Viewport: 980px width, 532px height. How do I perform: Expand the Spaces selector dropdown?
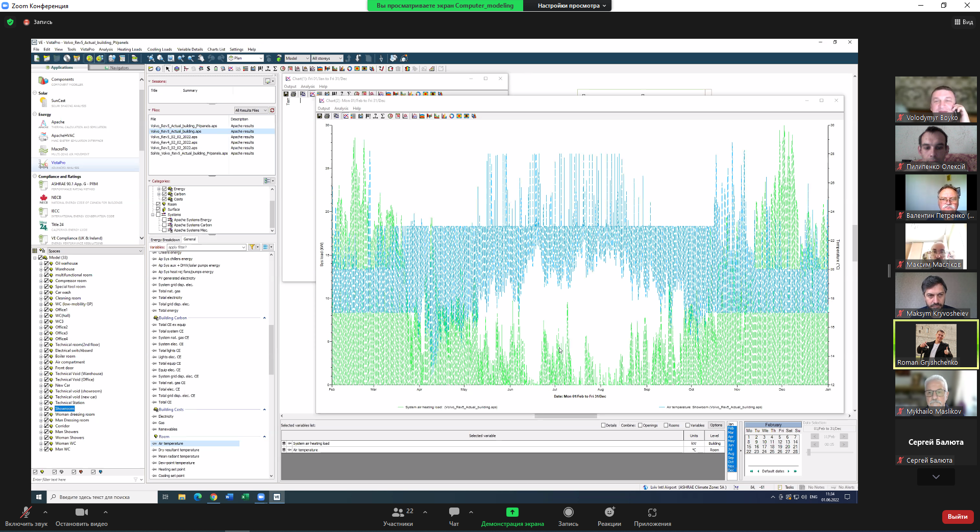140,251
